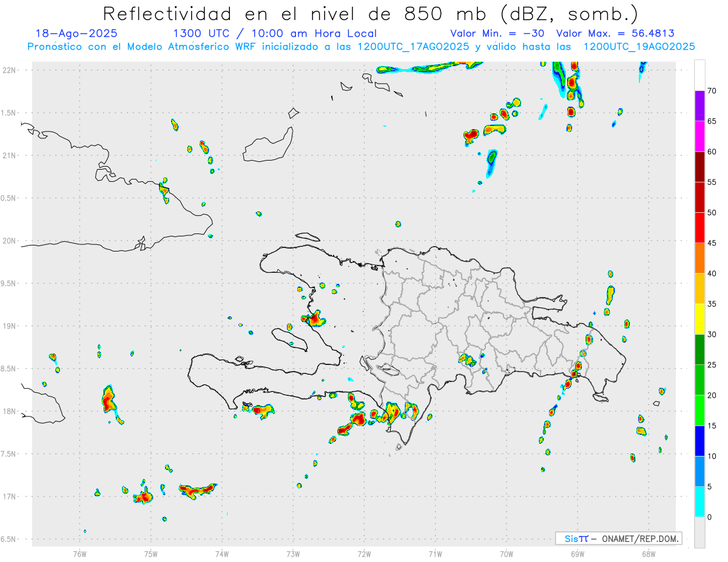Screen dimensions: 728x562
Task: Select the amber 35–40 dBZ color band
Action: (x=699, y=289)
